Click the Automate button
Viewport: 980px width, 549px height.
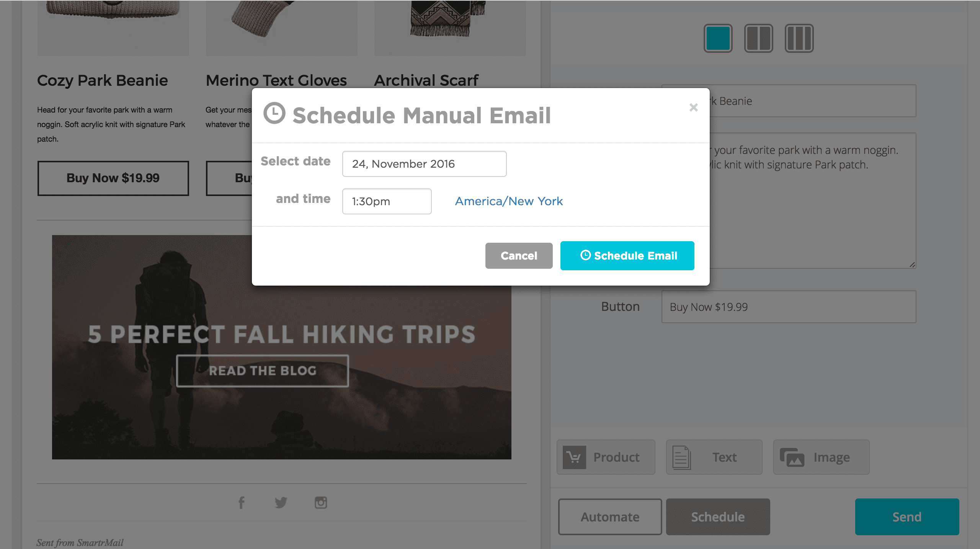point(610,517)
